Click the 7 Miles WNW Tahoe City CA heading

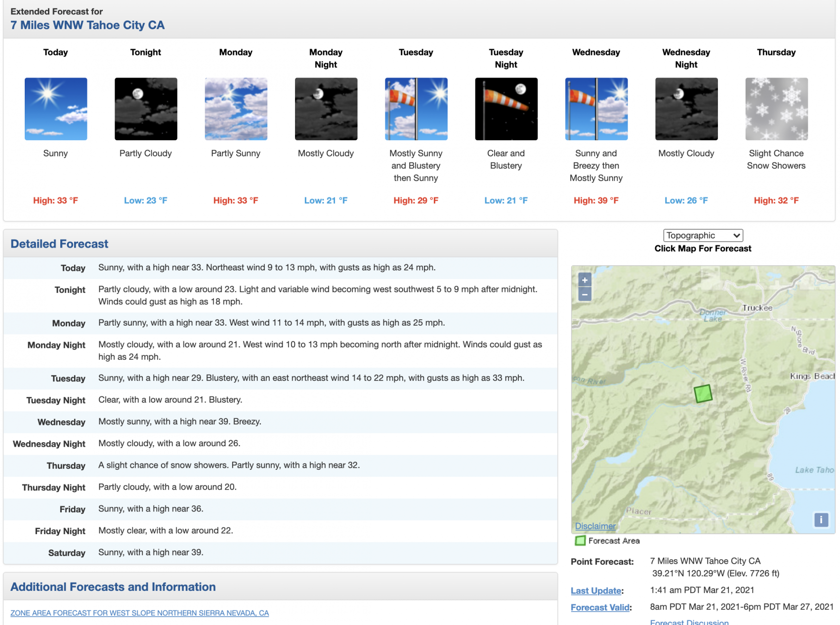click(87, 25)
